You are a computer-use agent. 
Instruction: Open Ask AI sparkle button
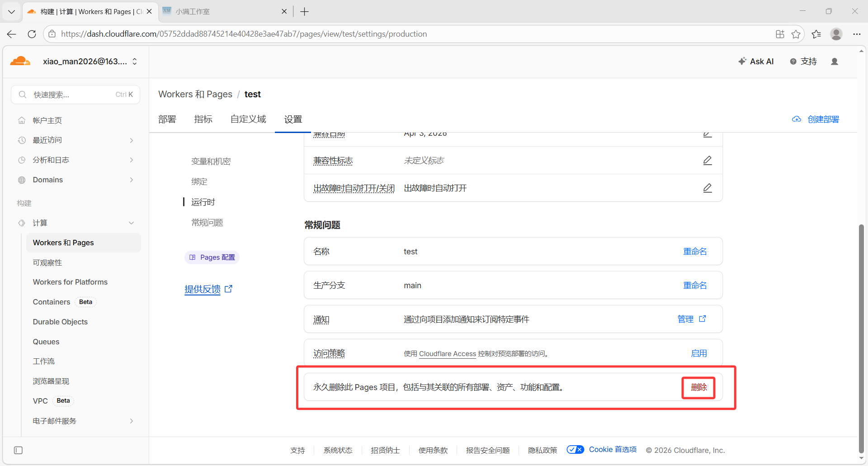[x=755, y=62]
